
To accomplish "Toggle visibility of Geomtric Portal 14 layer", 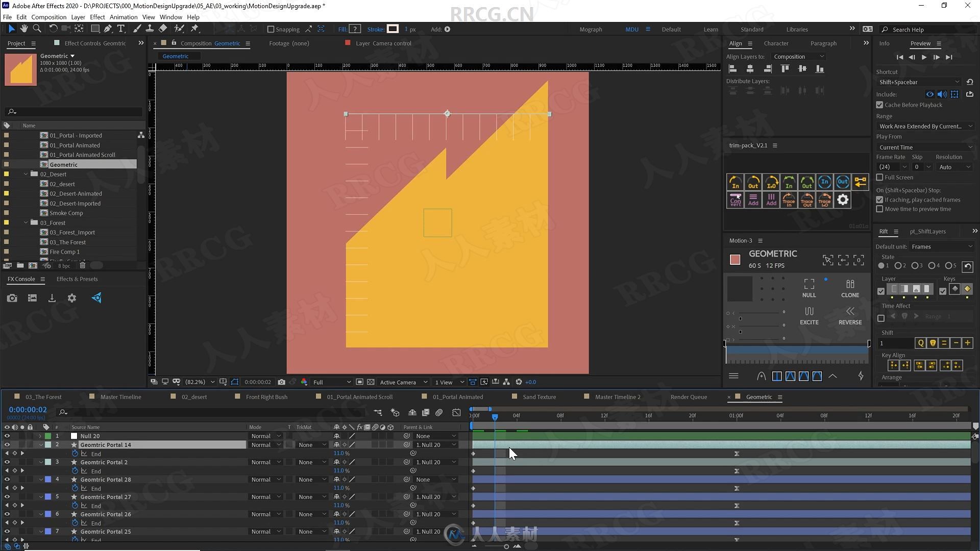I will point(7,445).
